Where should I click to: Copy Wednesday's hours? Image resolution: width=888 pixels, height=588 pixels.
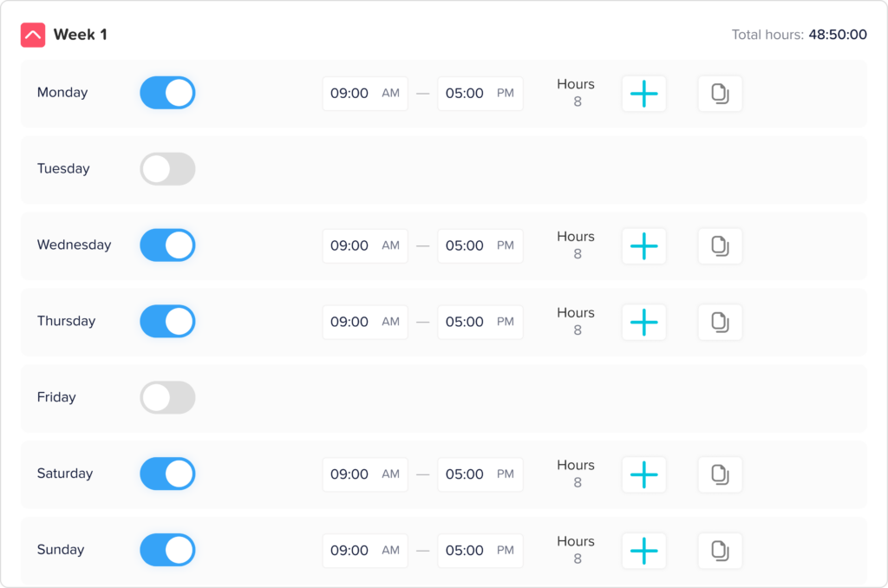[x=720, y=246]
